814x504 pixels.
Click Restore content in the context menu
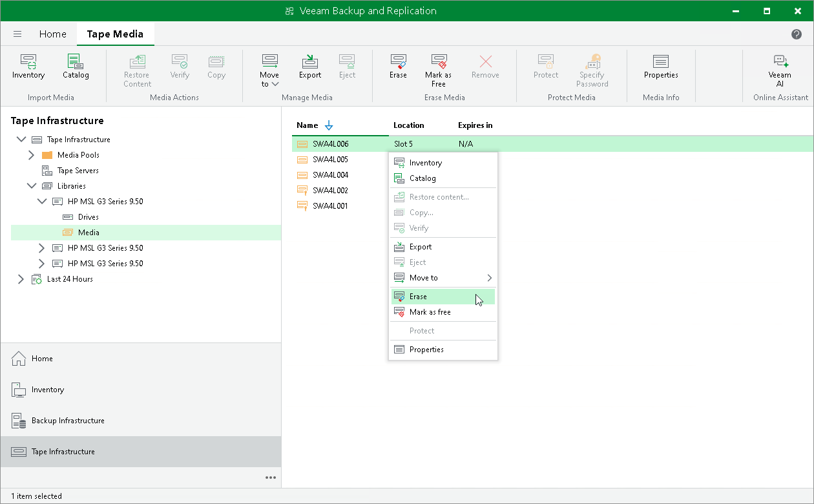coord(443,197)
